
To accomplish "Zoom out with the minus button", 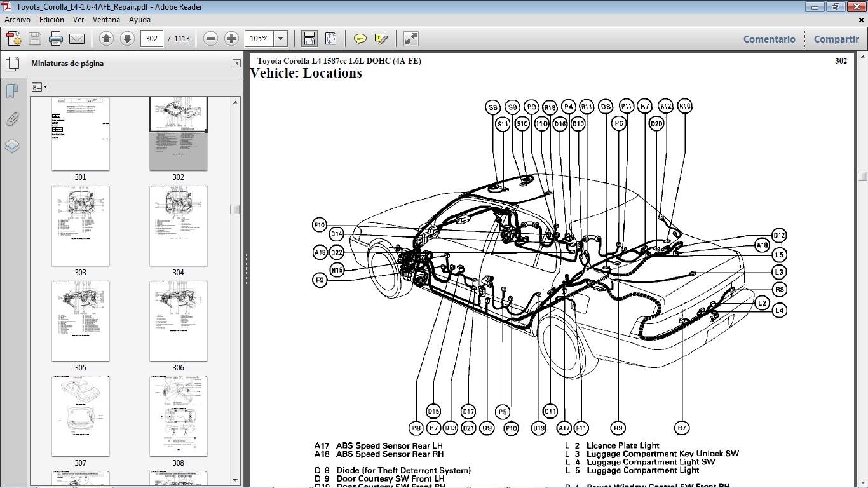I will 210,39.
